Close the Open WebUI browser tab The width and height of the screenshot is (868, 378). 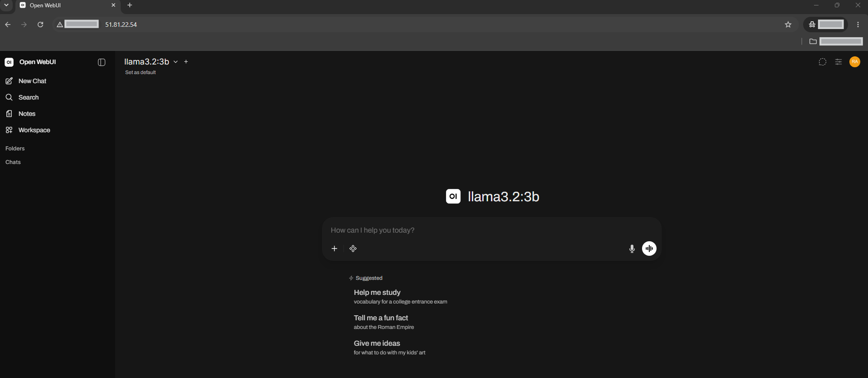point(113,5)
